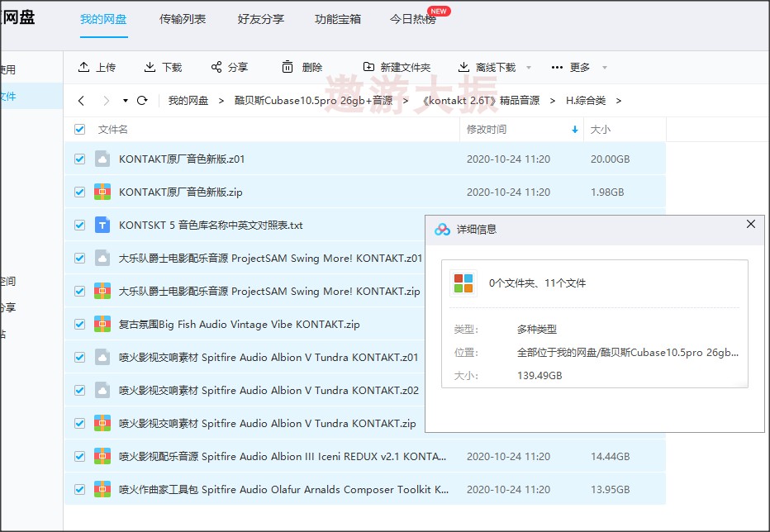Navigate to 《kontakt 2.6T》精品音源 breadcrumb
The height and width of the screenshot is (532, 770).
[481, 101]
